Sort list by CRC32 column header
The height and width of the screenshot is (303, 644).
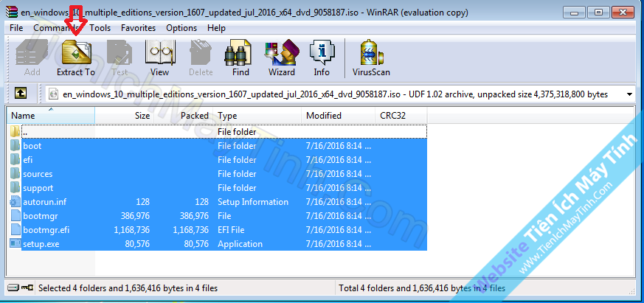point(401,115)
